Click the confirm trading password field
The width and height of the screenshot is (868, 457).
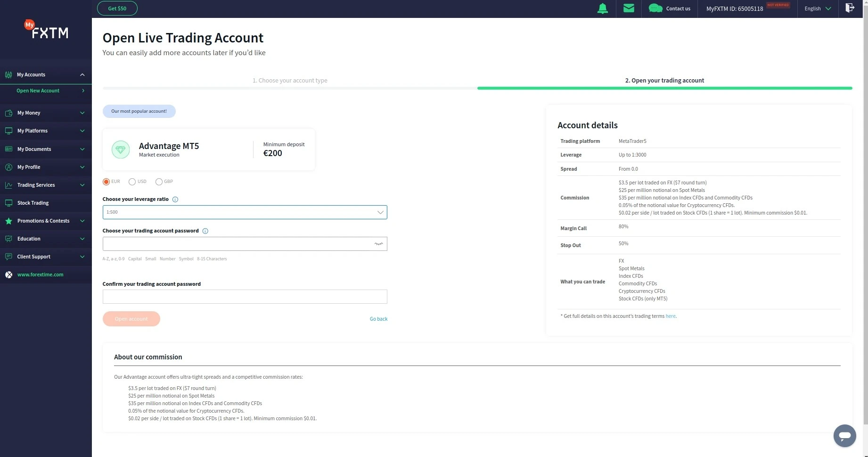coord(245,297)
